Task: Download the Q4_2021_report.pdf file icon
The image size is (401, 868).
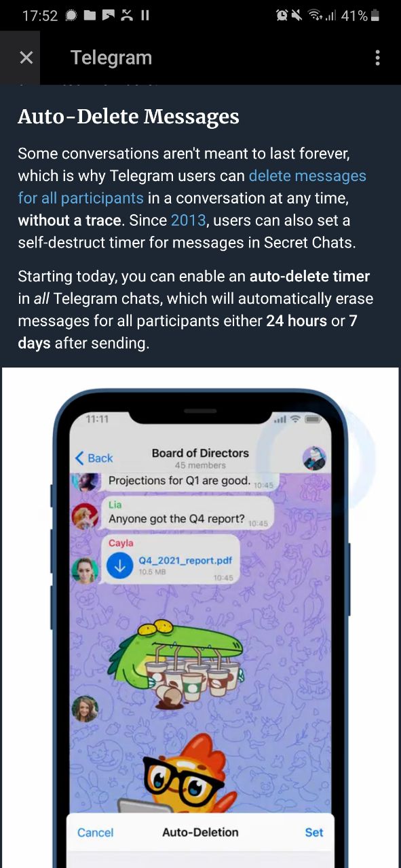Action: pos(120,566)
